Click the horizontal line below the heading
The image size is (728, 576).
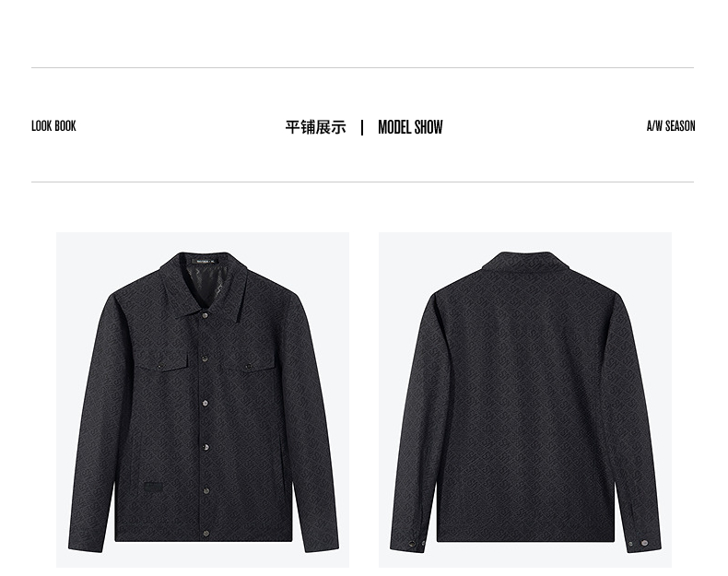click(x=362, y=182)
